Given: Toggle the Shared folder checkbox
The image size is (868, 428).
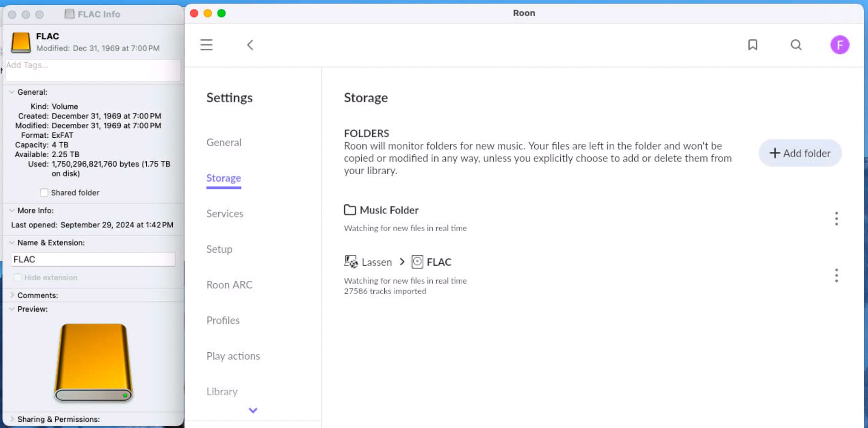Looking at the screenshot, I should pos(44,193).
